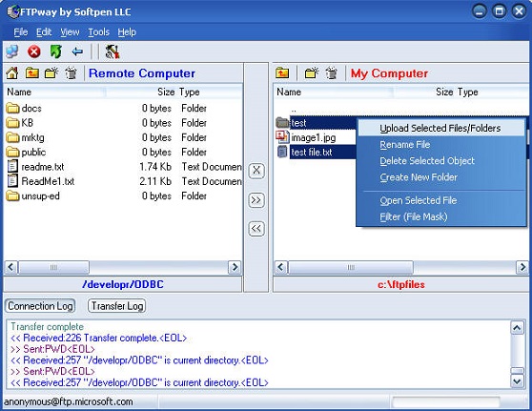Click the blue Back arrow toolbar icon
The image size is (532, 411).
click(x=77, y=51)
